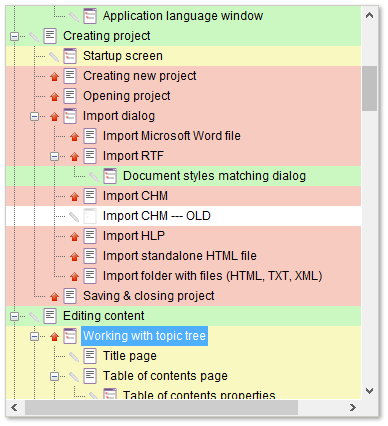Click dialog icon of Document styles matching dialog
Screen dimensions: 388x426
pyautogui.click(x=110, y=176)
